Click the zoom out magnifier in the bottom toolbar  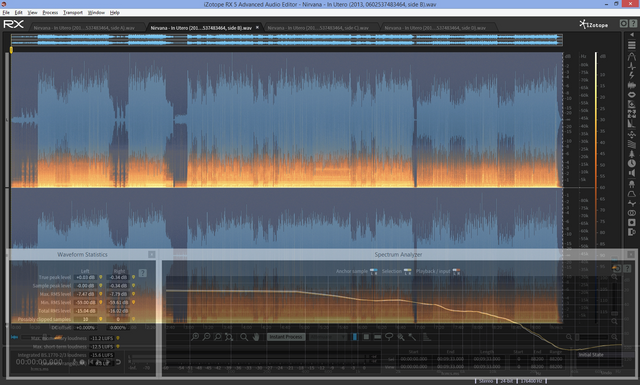click(x=207, y=337)
